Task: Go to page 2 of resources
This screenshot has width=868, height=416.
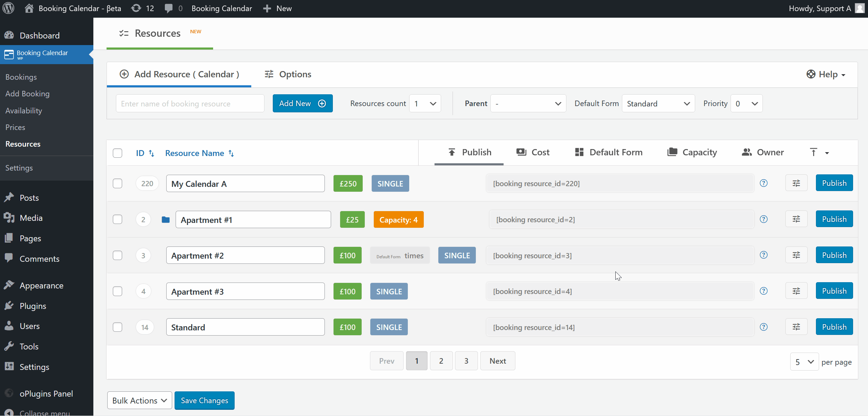Action: coord(441,361)
